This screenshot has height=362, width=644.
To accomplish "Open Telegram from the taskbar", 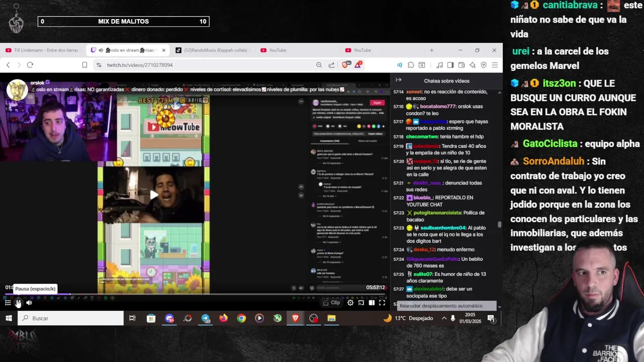I will [205, 318].
